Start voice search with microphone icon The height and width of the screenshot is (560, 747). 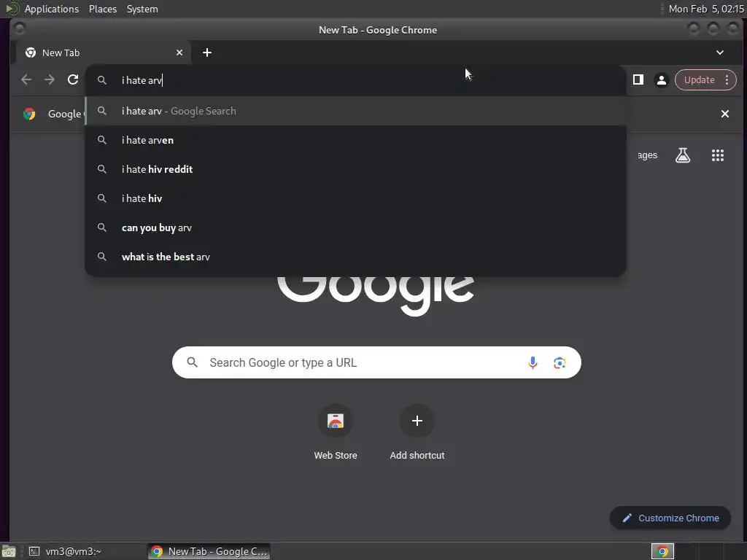(533, 362)
